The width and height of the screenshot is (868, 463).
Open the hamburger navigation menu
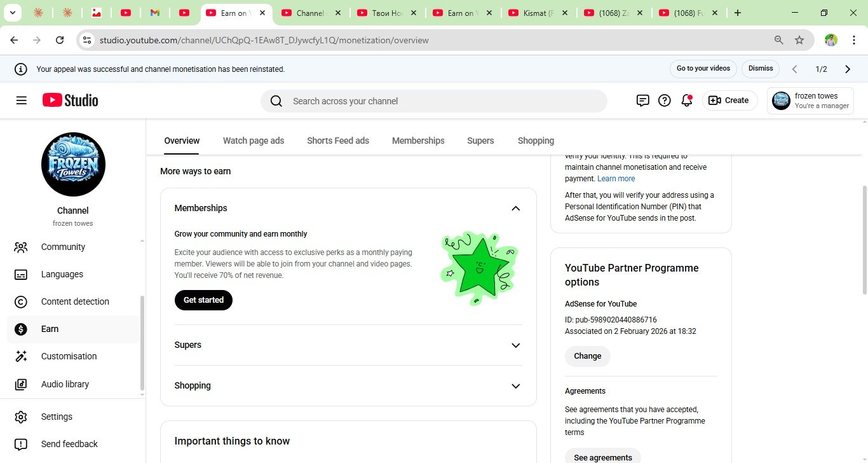point(22,100)
